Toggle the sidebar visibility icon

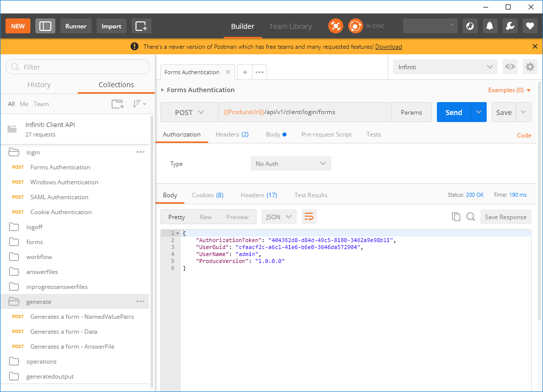(x=45, y=26)
